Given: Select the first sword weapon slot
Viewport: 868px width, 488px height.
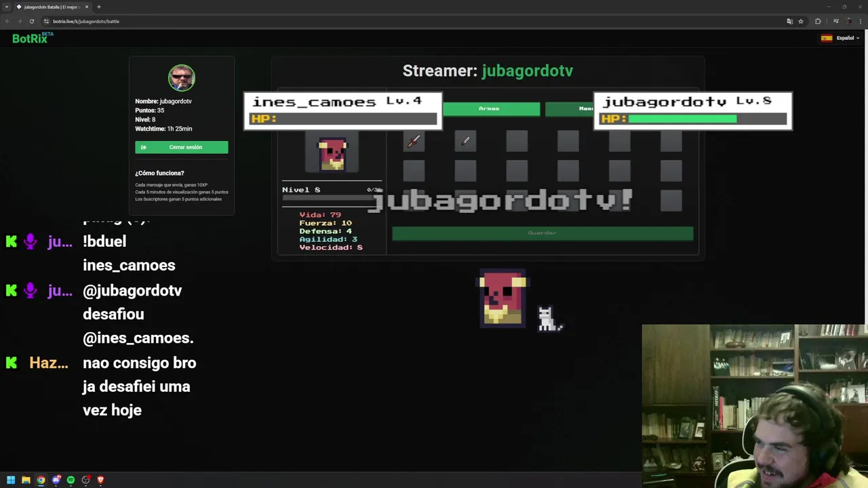Looking at the screenshot, I should tap(414, 141).
